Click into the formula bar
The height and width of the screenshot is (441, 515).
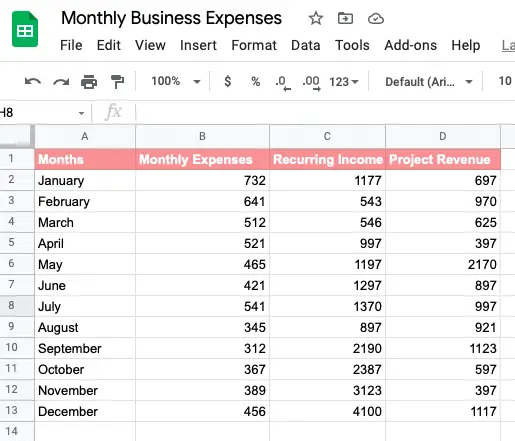[x=325, y=113]
